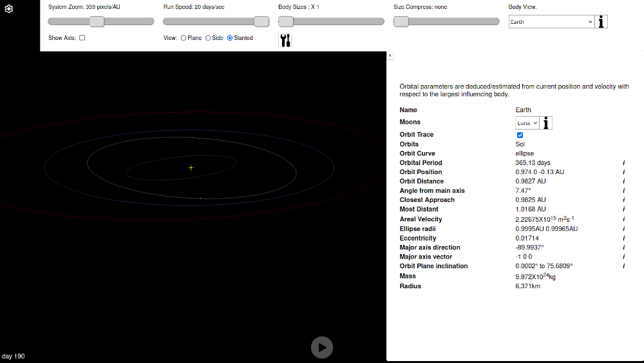Screen dimensions: 644x363
Task: Show info for moon Luna
Action: (x=546, y=123)
